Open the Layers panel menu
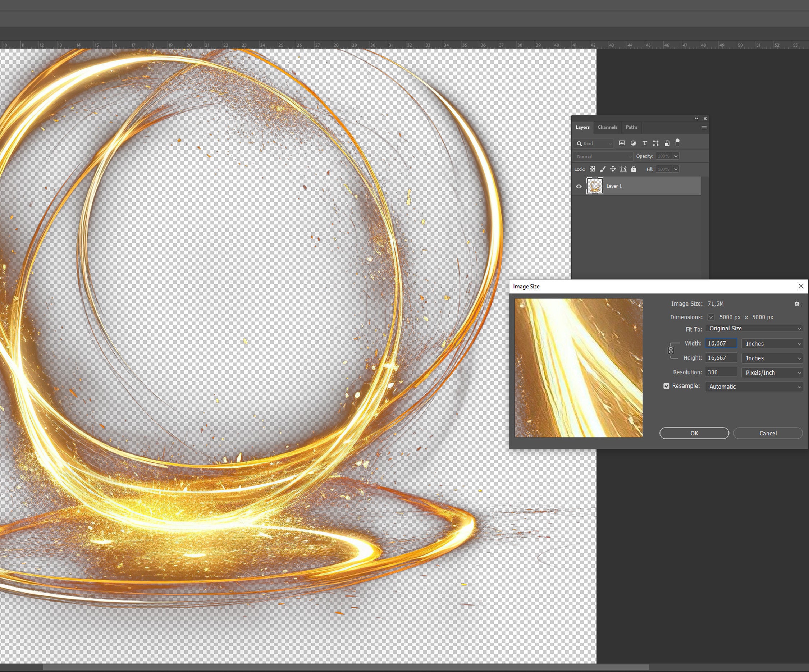The height and width of the screenshot is (672, 809). pos(704,128)
